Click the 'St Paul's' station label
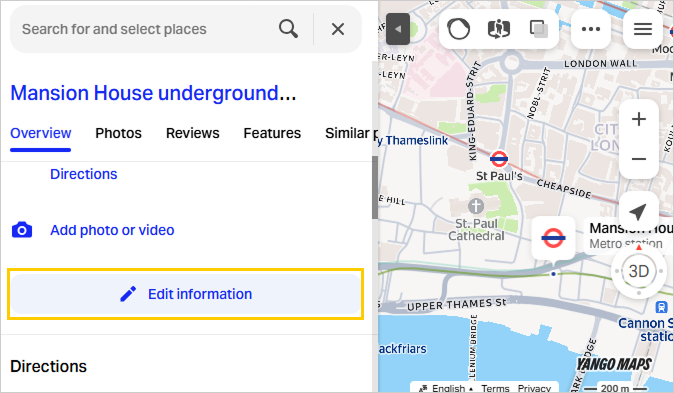 (499, 176)
